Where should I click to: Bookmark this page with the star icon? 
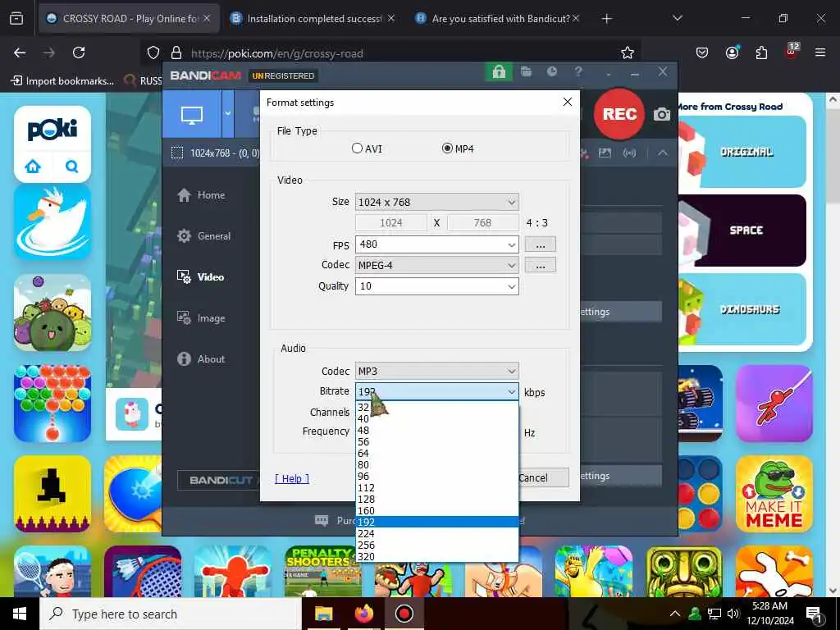coord(628,52)
